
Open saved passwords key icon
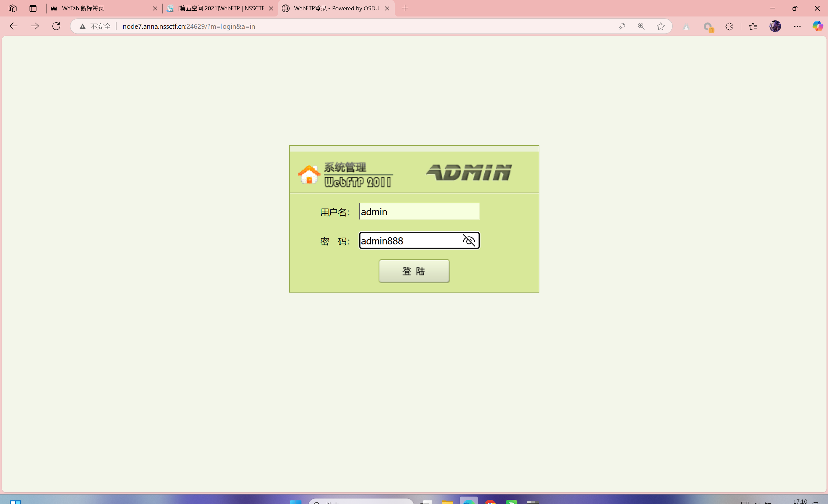pos(622,26)
